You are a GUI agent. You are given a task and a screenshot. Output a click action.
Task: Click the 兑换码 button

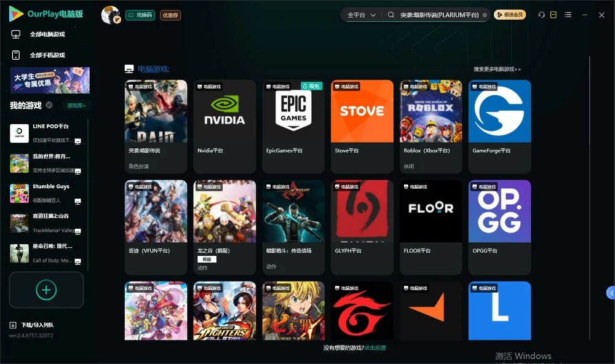pos(140,15)
